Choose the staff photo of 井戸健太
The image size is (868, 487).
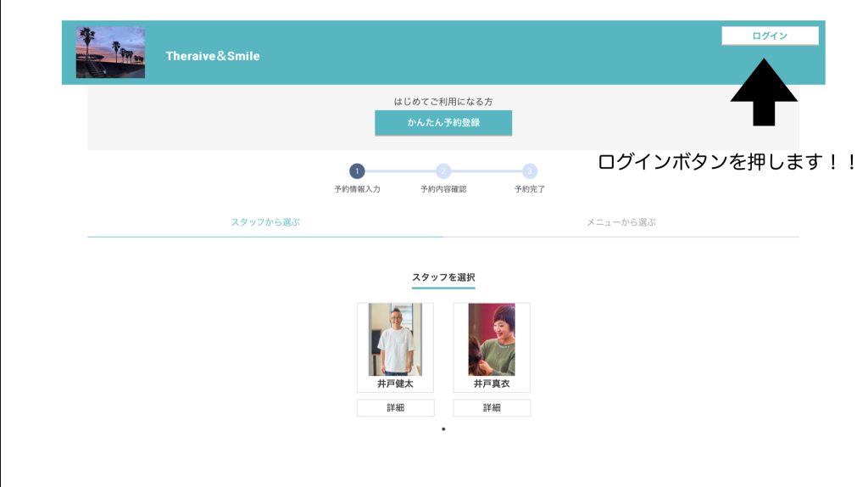click(x=395, y=339)
